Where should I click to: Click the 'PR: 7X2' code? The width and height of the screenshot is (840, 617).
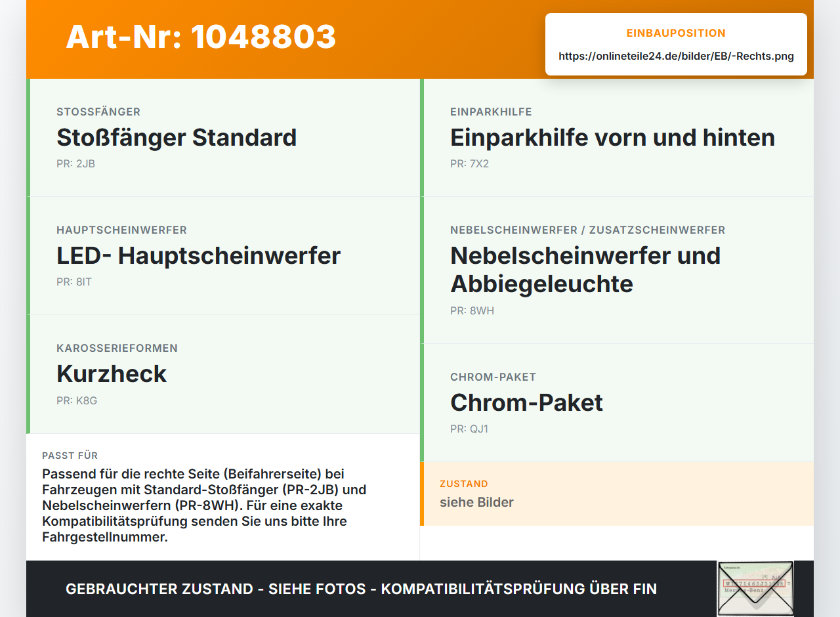pos(469,164)
